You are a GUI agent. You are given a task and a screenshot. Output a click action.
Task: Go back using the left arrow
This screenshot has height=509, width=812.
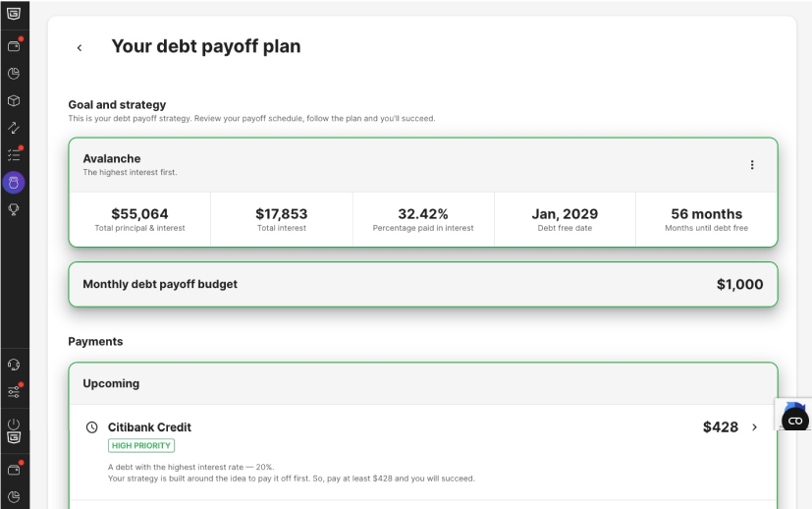click(x=80, y=48)
